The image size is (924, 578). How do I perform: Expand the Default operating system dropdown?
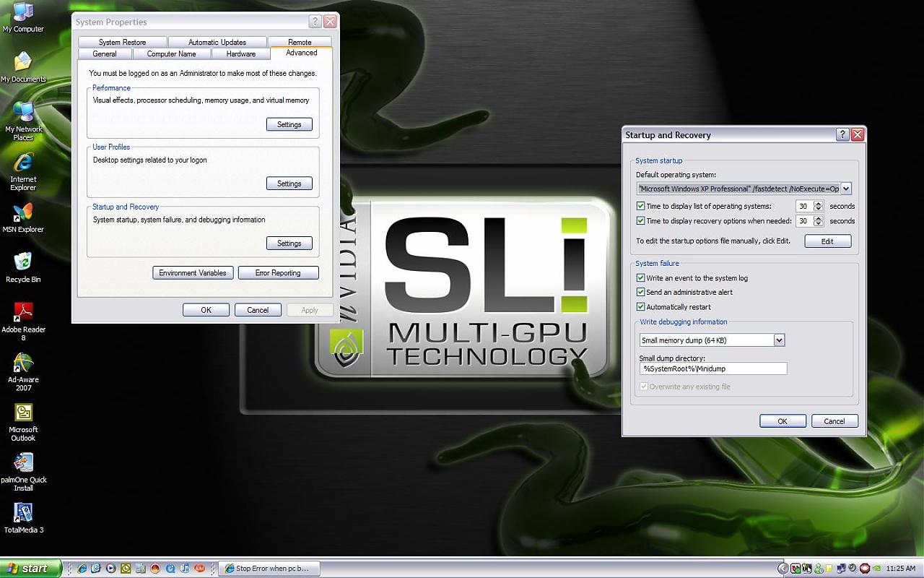pos(846,189)
